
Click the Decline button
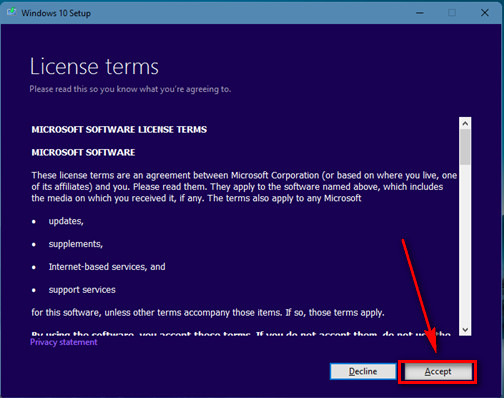[x=363, y=371]
